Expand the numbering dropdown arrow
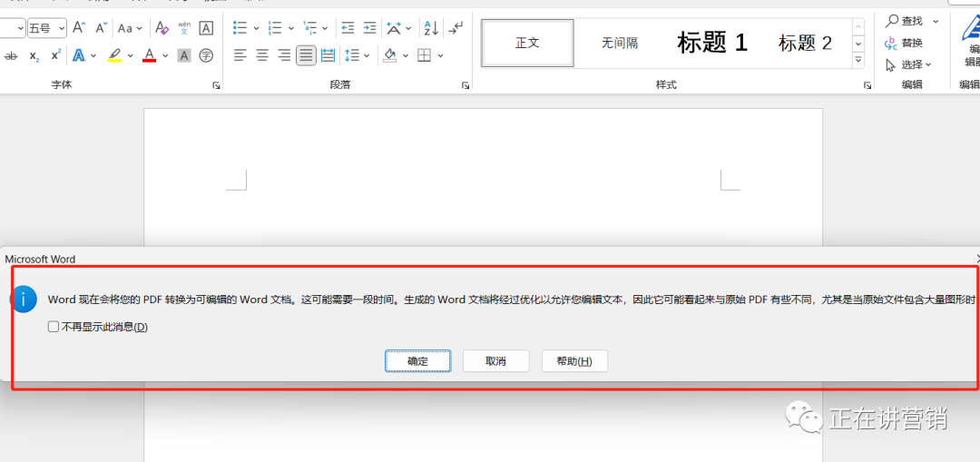Screen dimensions: 980x462 point(290,28)
